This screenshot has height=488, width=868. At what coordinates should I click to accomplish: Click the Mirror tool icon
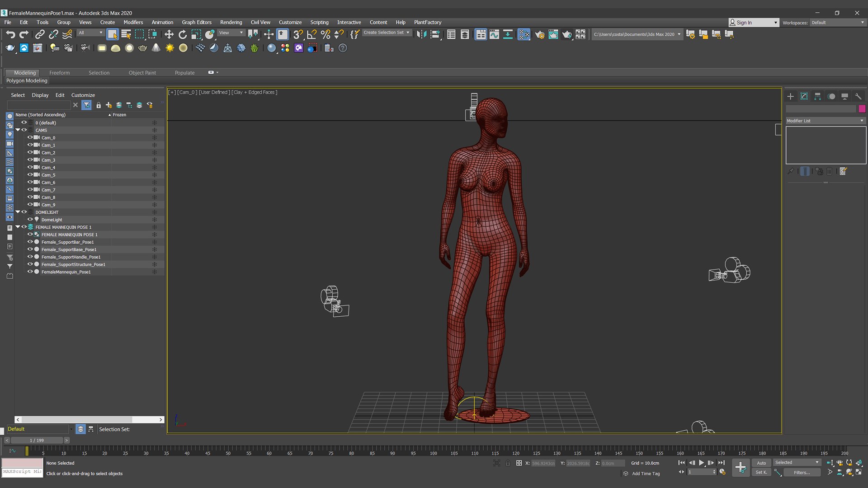pos(421,34)
